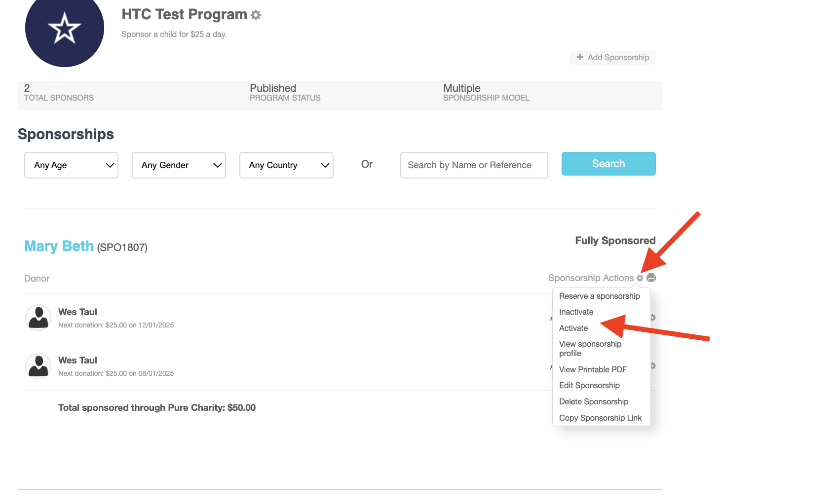The height and width of the screenshot is (504, 836).
Task: Click first Wes Taul donor avatar
Action: pyautogui.click(x=38, y=317)
